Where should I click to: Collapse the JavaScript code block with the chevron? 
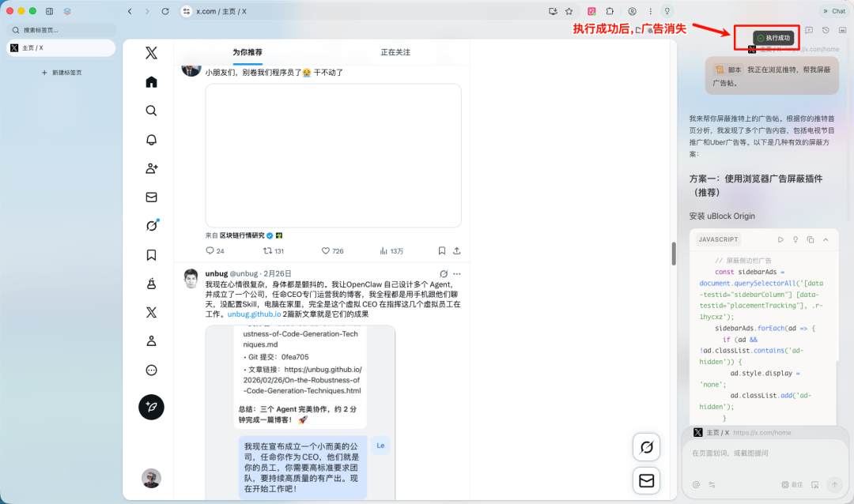click(827, 239)
